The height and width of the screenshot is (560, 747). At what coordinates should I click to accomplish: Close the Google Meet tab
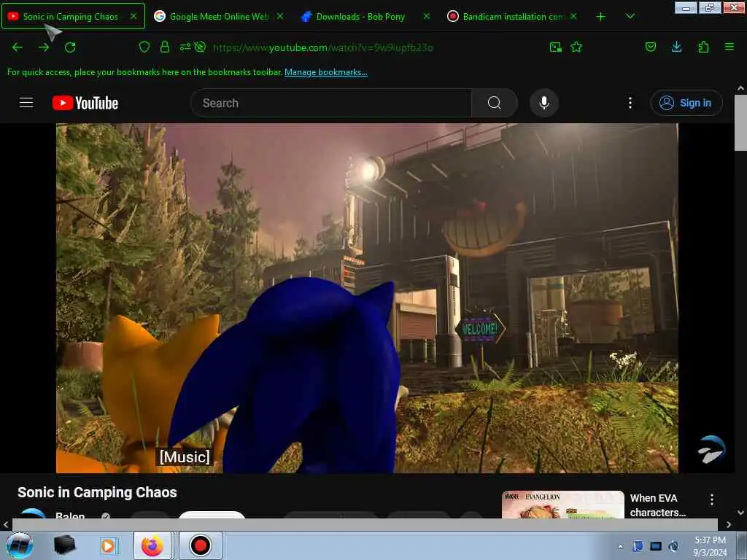pos(280,16)
